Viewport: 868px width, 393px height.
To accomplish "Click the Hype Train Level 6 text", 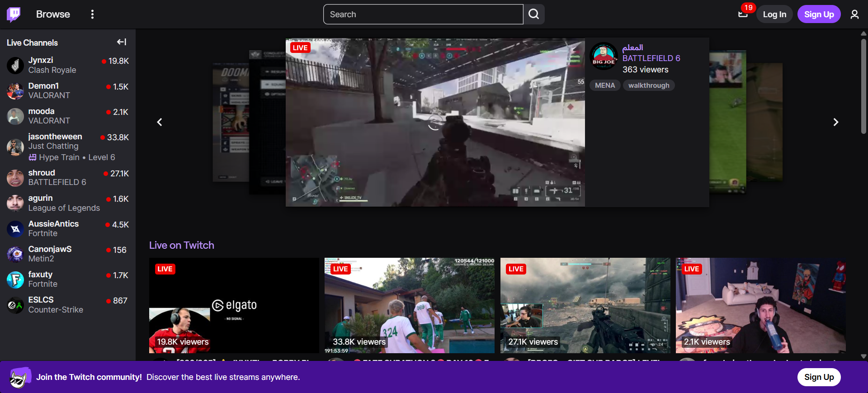I will click(x=77, y=157).
